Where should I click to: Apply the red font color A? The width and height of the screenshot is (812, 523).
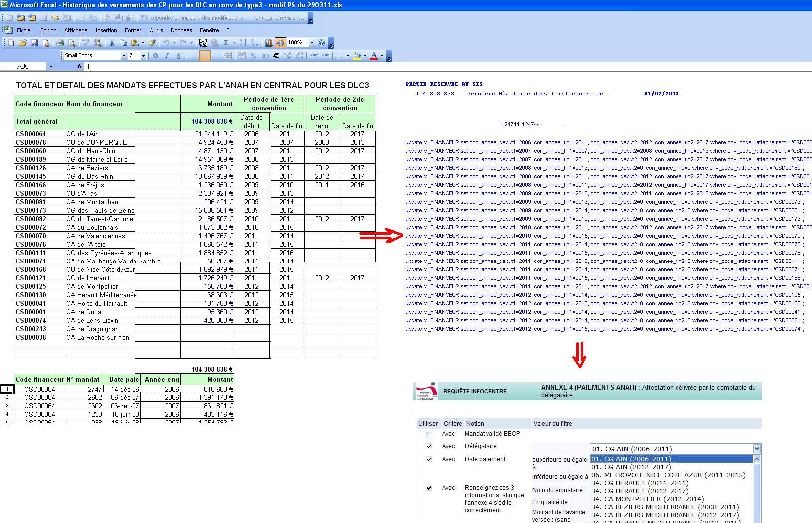374,56
